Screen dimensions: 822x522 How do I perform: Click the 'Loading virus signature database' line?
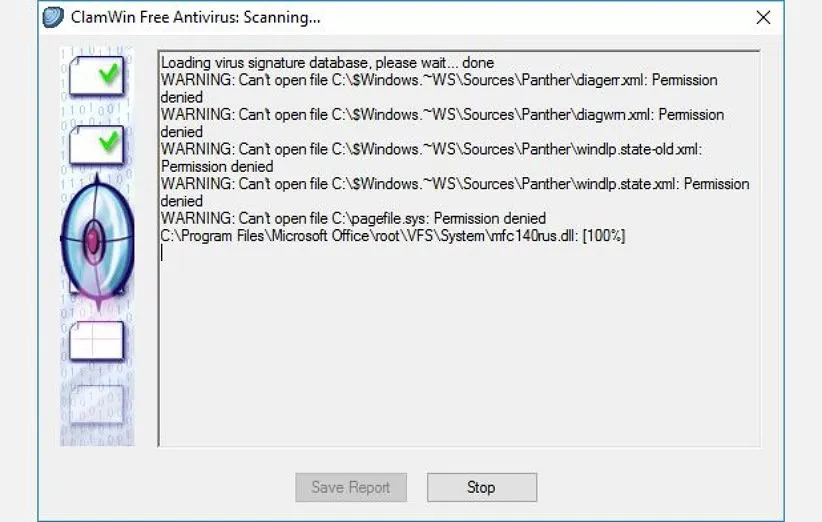click(327, 63)
